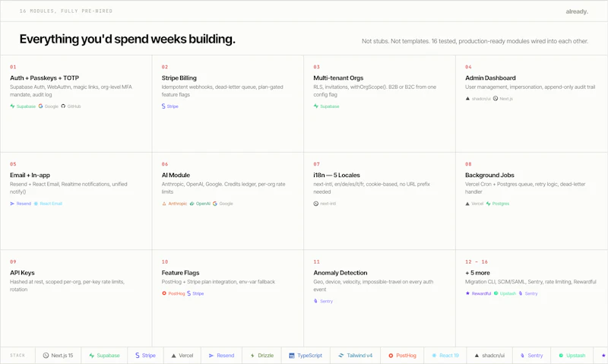Click the Google icon in the Auth card
This screenshot has height=364, width=608.
(x=41, y=106)
